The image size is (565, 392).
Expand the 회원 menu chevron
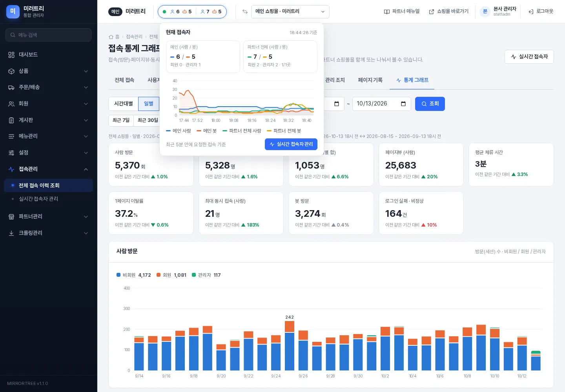tap(86, 104)
